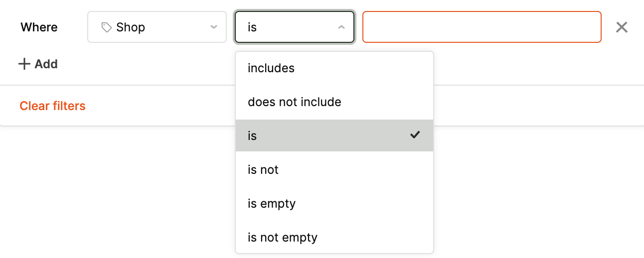Open the Shop field selector

point(155,27)
